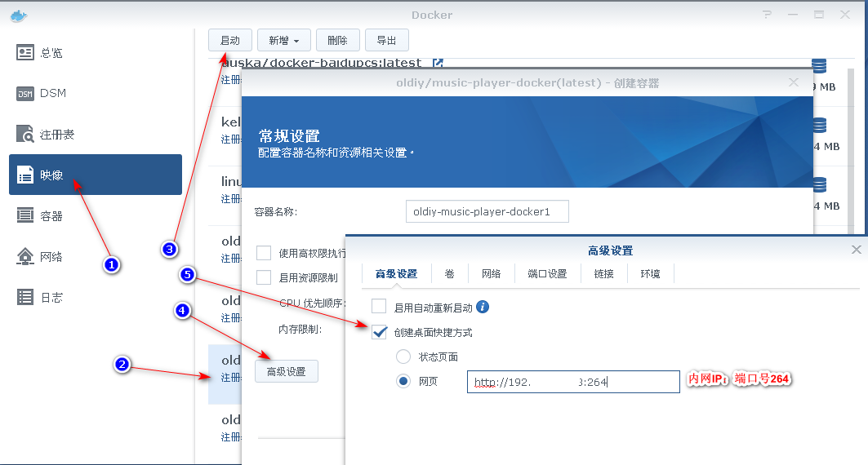Close the 高级设置 dialog

857,250
